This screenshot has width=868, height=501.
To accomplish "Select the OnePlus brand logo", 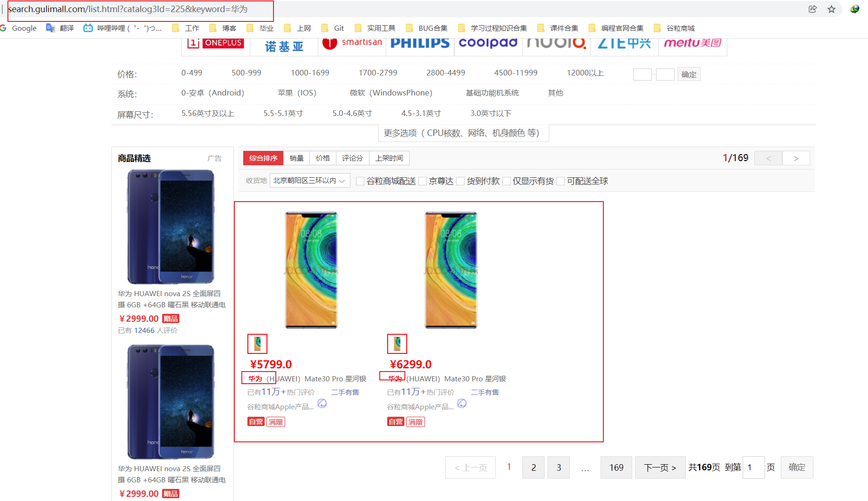I will click(x=215, y=43).
